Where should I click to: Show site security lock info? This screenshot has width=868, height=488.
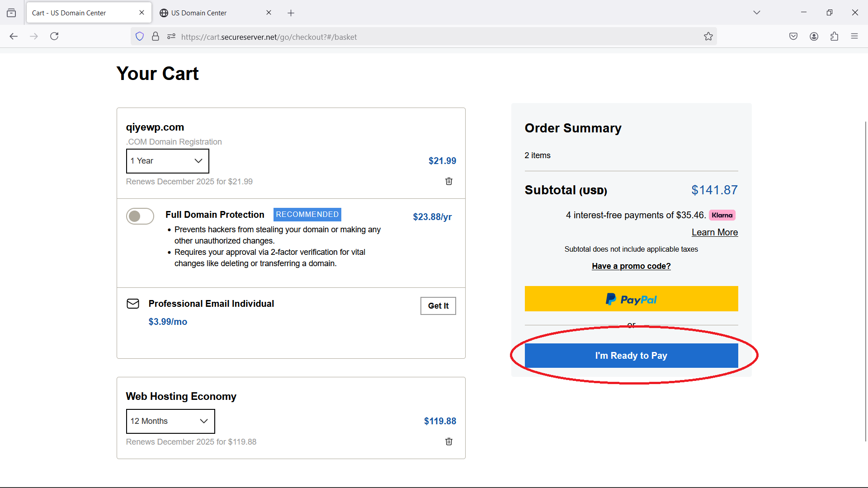click(x=156, y=37)
